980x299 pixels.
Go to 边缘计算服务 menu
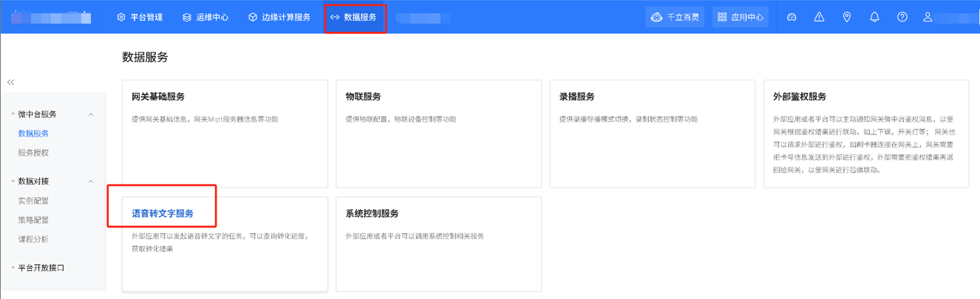point(279,17)
